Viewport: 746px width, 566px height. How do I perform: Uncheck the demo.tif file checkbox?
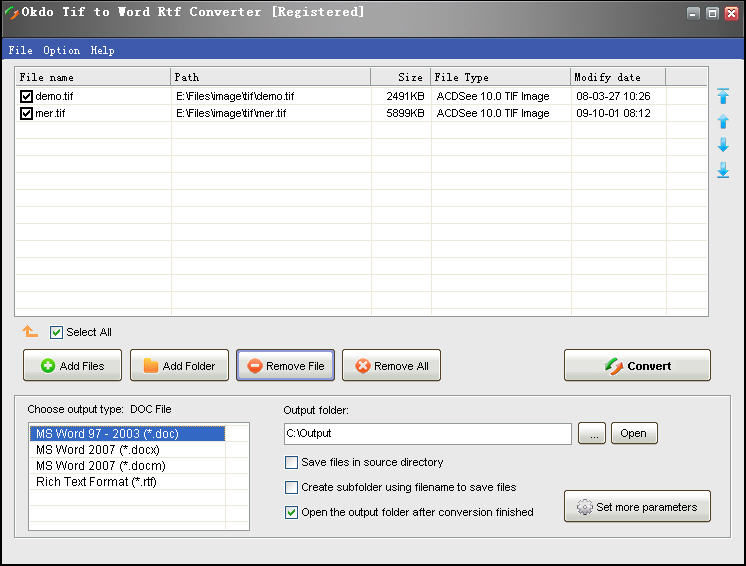(26, 97)
